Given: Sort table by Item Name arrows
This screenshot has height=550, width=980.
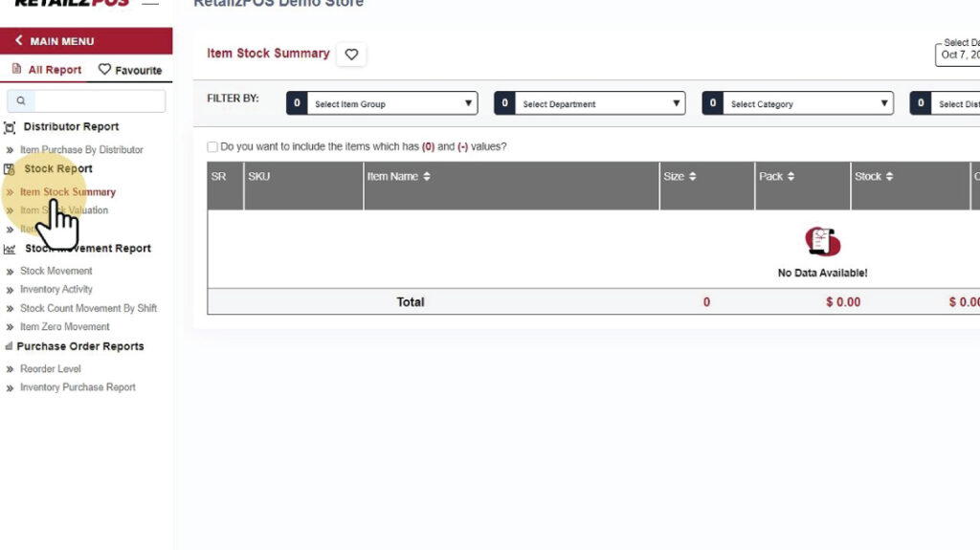Looking at the screenshot, I should click(x=427, y=177).
